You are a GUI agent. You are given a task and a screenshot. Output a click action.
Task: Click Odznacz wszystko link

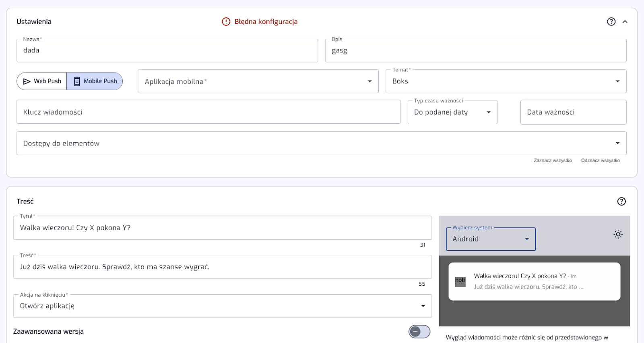[x=600, y=160]
